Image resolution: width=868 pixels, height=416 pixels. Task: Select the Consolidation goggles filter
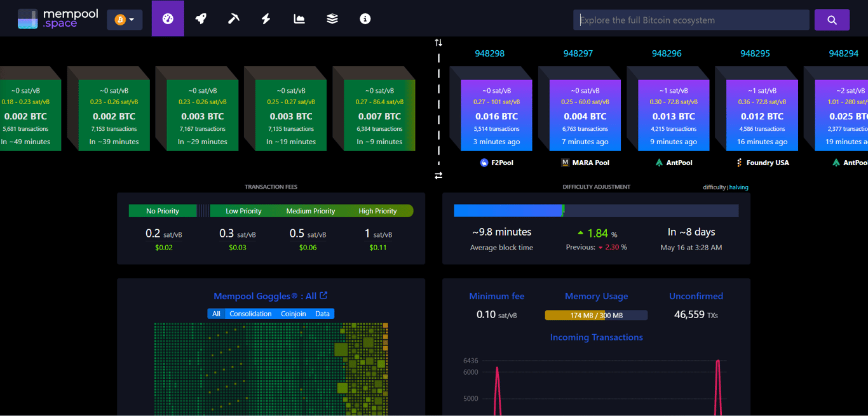(x=250, y=314)
